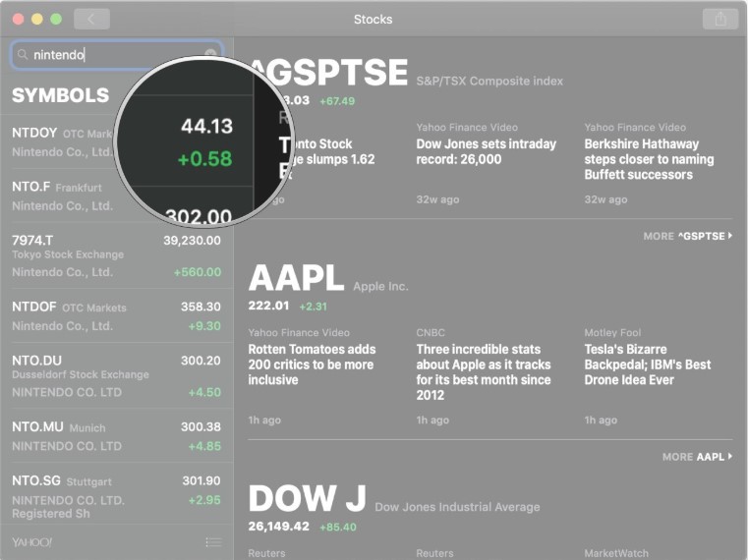Click the S&P/TSX Composite index label
This screenshot has height=560, width=748.
489,82
